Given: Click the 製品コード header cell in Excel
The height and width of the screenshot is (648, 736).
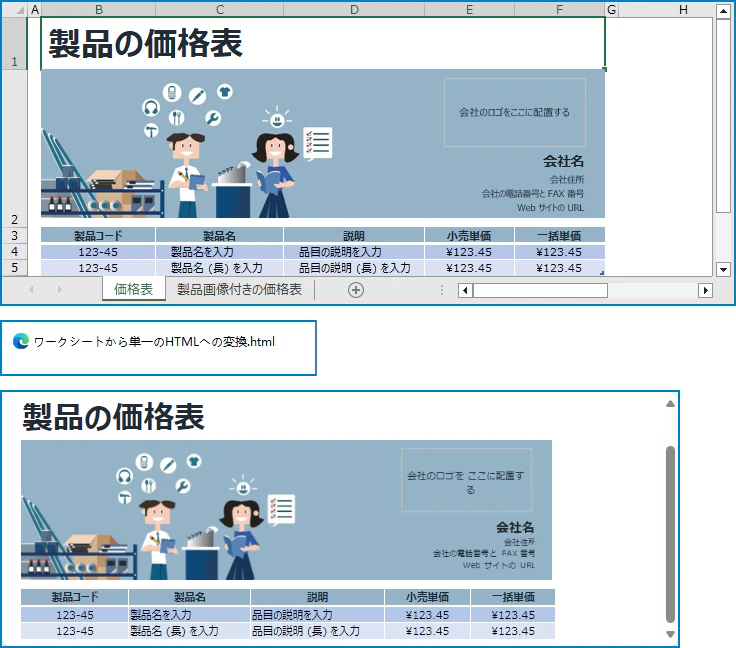Looking at the screenshot, I should [98, 235].
